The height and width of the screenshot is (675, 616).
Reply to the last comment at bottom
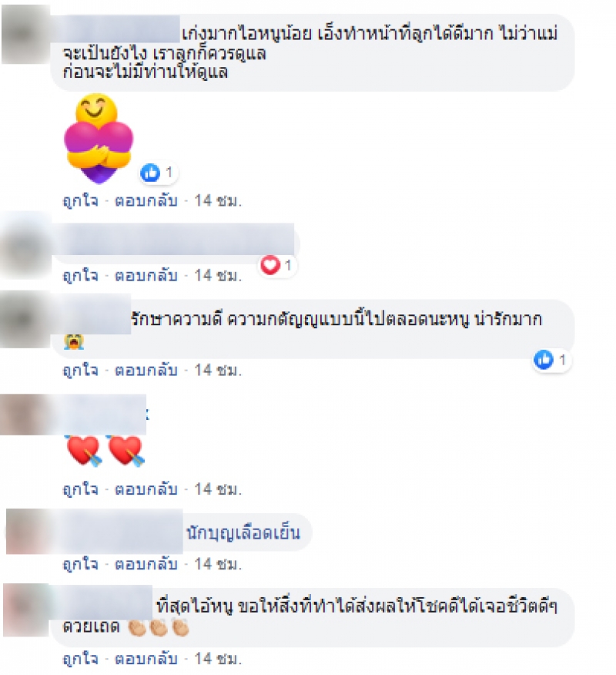coord(146,659)
